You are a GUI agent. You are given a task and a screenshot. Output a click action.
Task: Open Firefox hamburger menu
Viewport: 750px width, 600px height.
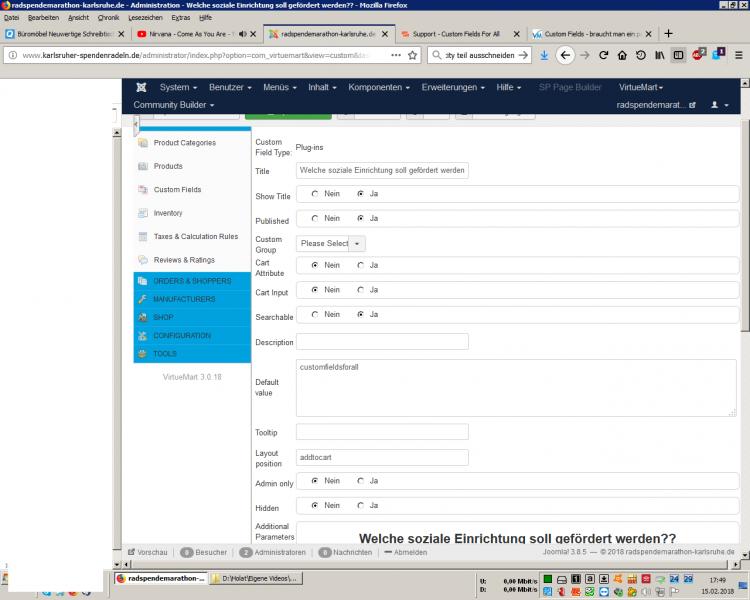click(738, 55)
